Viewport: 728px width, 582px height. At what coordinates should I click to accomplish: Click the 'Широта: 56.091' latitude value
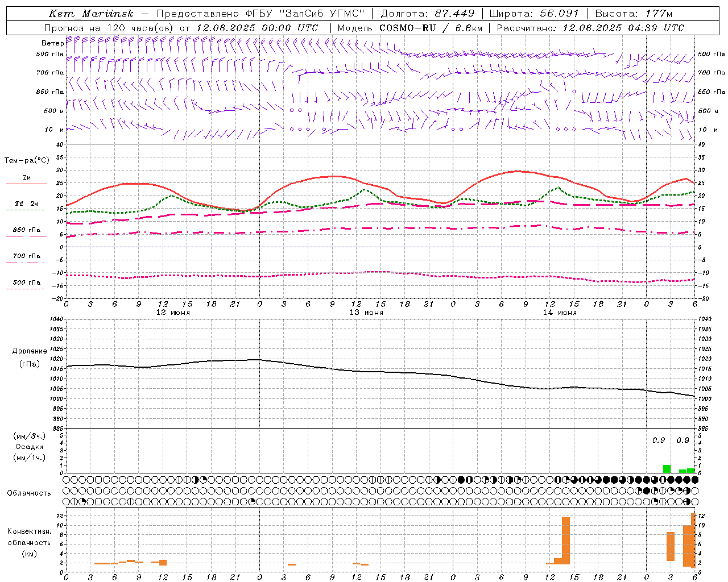coord(534,14)
